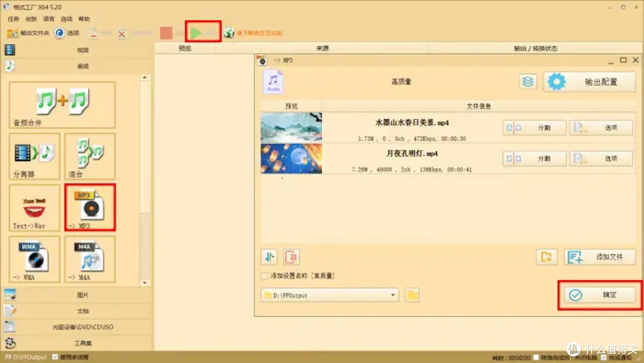This screenshot has width=644, height=363.
Task: Click the 预览 column header in main task list
Action: pyautogui.click(x=185, y=48)
